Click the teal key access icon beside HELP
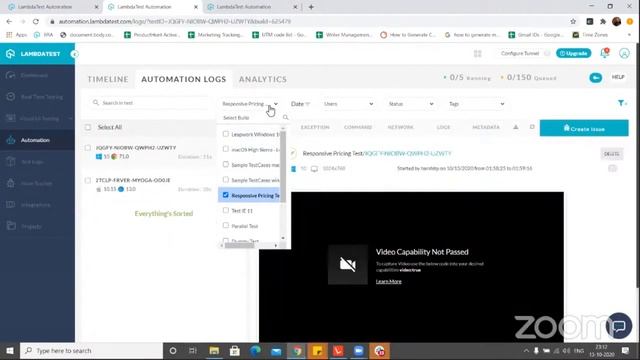The image size is (640, 360). (x=596, y=78)
